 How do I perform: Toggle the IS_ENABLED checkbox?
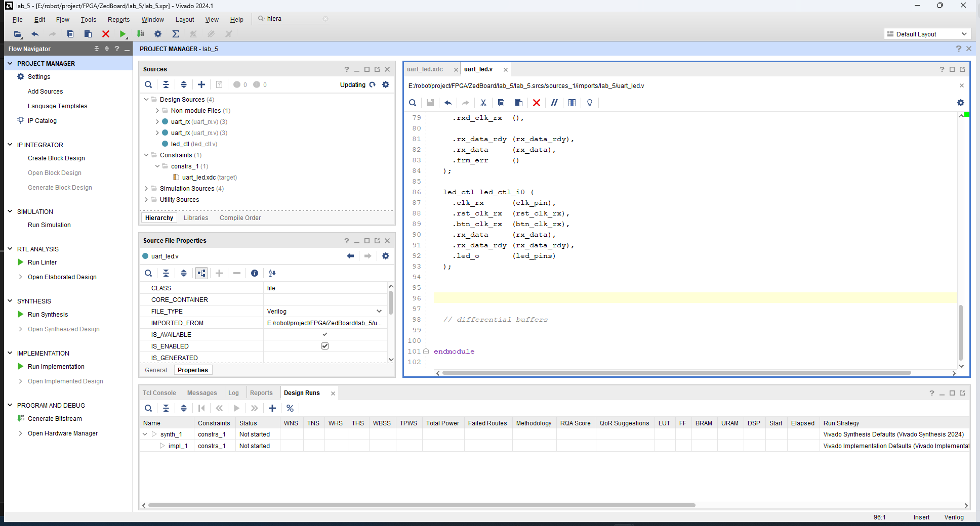pyautogui.click(x=325, y=346)
